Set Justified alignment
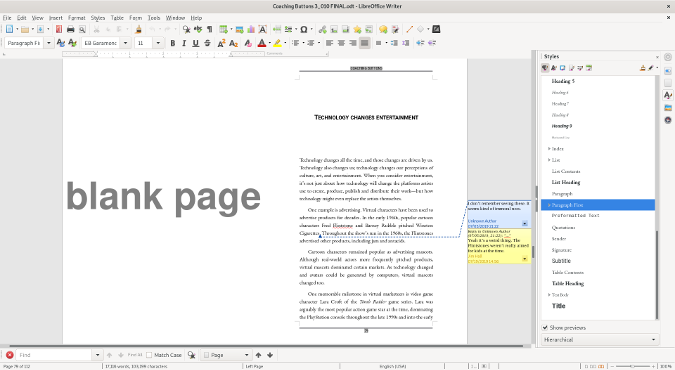 pos(365,43)
